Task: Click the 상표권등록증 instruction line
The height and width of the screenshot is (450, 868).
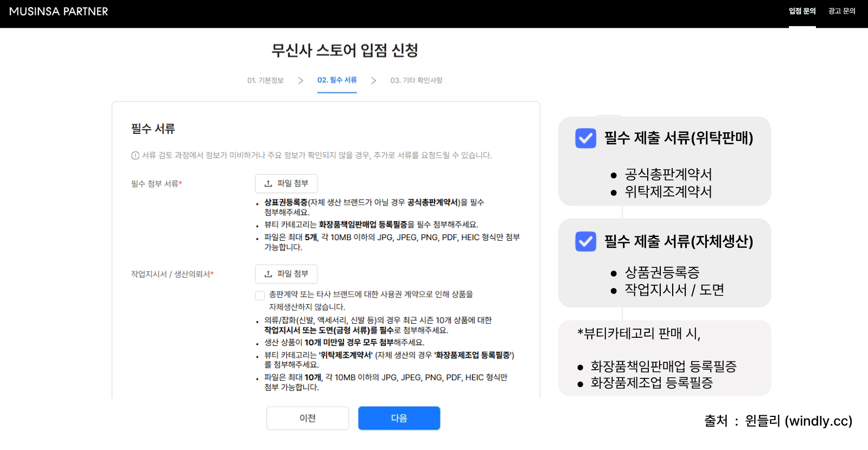Action: [x=374, y=207]
